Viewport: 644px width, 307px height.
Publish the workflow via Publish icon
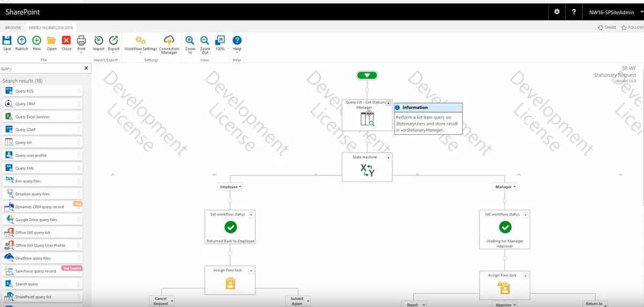click(21, 40)
